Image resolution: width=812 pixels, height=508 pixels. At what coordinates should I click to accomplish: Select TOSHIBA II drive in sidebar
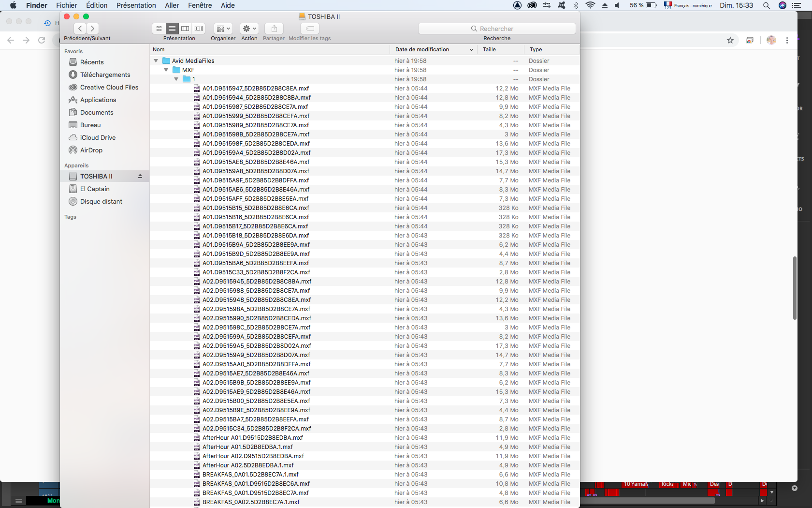tap(96, 176)
